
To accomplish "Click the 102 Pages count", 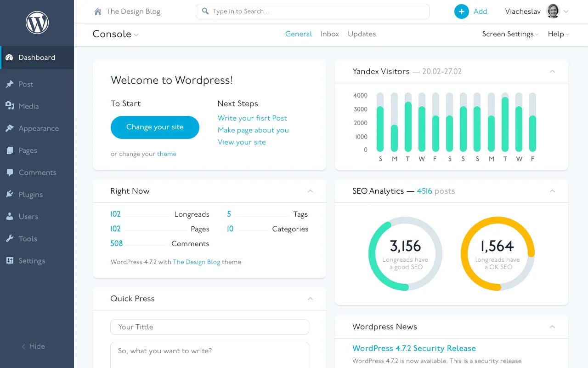I will (x=115, y=229).
